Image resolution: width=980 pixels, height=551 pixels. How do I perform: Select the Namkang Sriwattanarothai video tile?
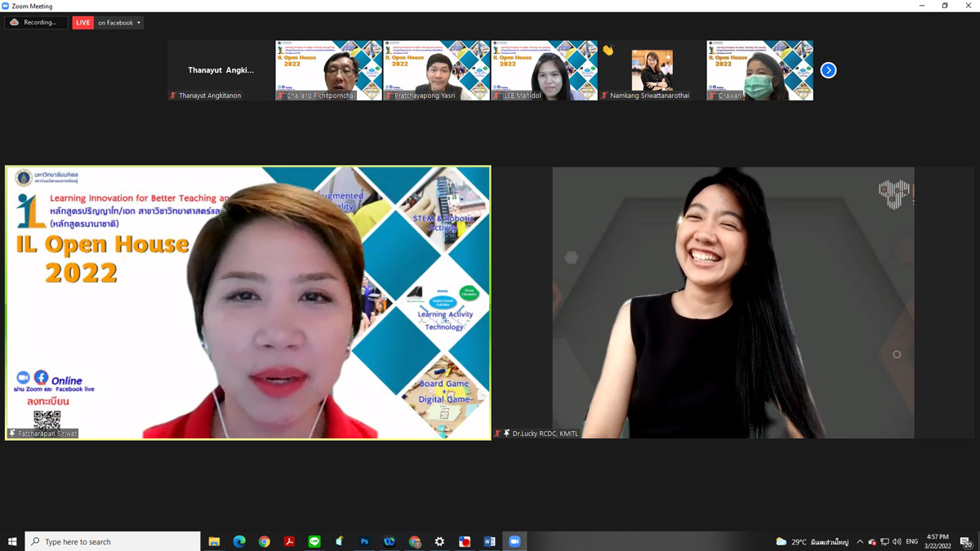[652, 70]
